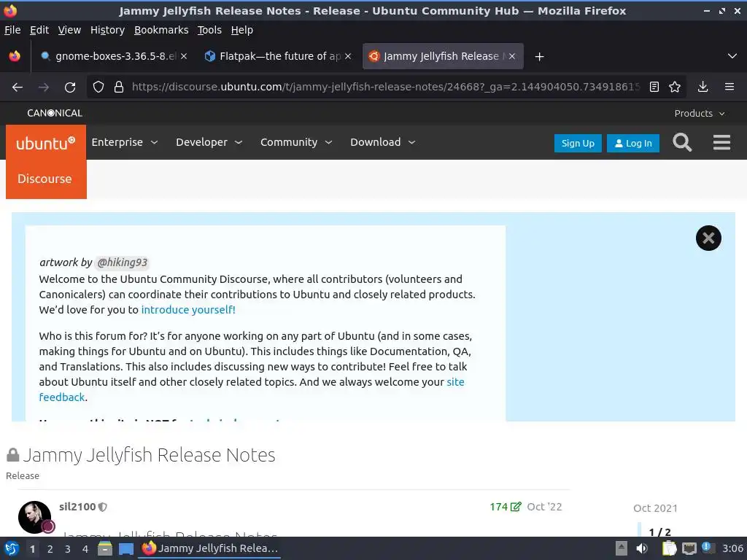The height and width of the screenshot is (560, 747).
Task: Expand the Developer menu
Action: (x=209, y=142)
